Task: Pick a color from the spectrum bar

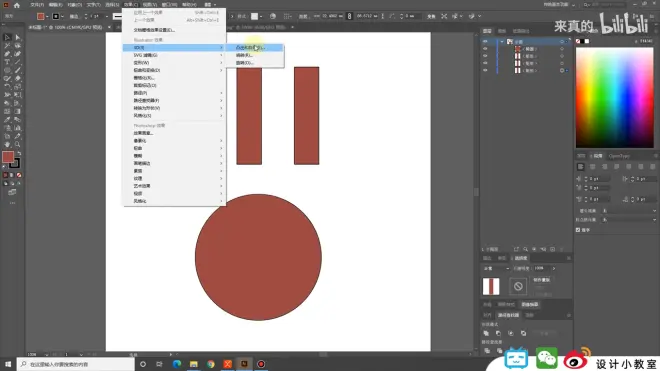Action: tap(615, 97)
